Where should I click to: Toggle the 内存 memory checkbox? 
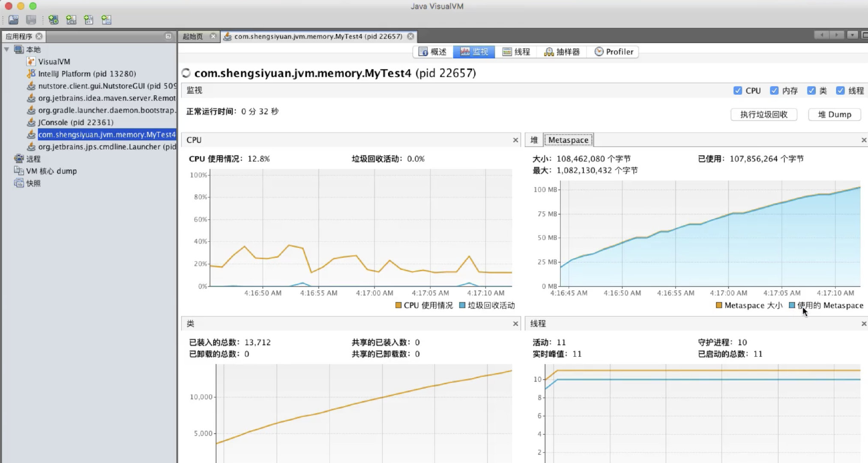774,90
